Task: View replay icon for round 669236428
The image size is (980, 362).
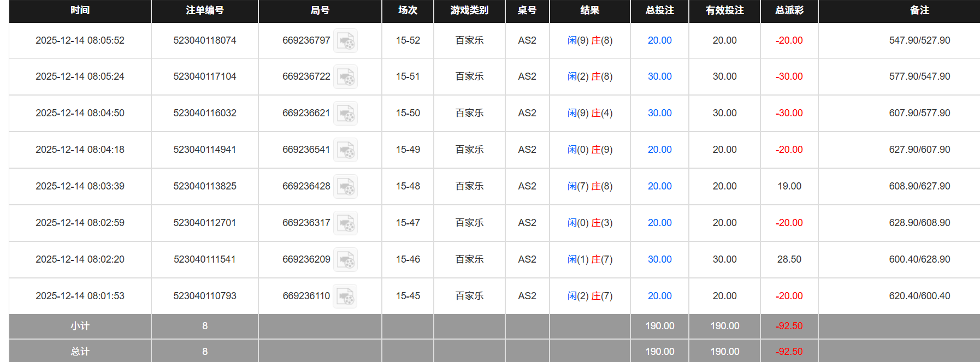Action: tap(345, 187)
